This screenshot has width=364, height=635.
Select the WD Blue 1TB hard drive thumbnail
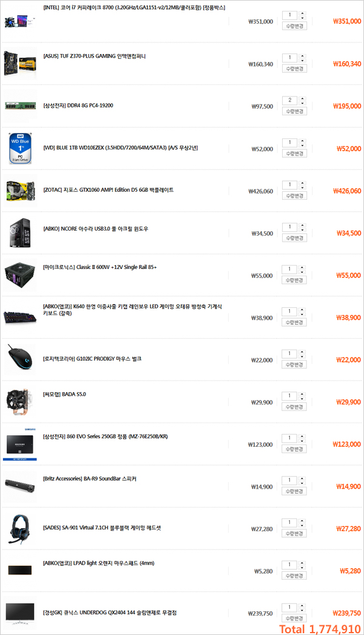point(20,148)
